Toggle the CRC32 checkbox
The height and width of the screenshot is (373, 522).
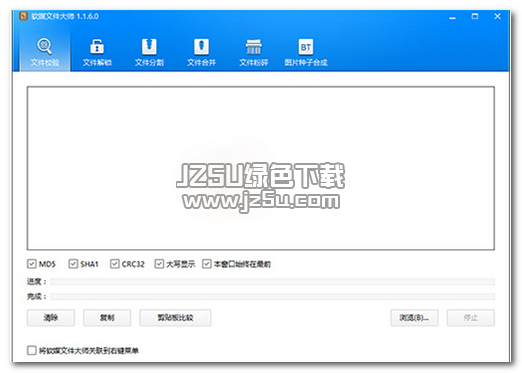(115, 264)
